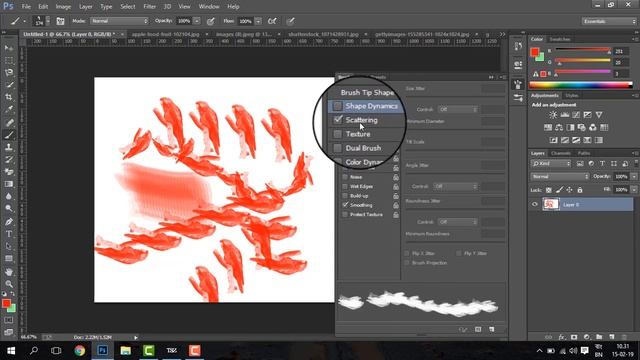Add an Invert adjustment
640x360 pixels.
click(x=553, y=140)
